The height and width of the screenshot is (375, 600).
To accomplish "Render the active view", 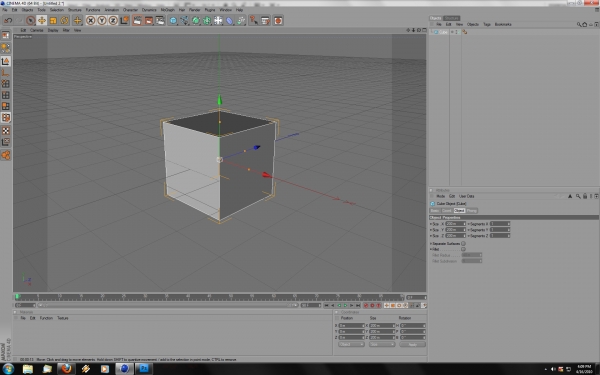I will point(137,20).
